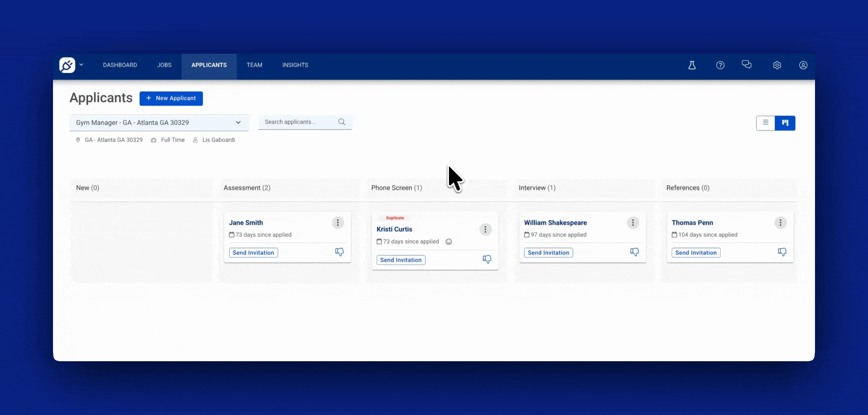
Task: Open the help question mark icon
Action: pos(720,65)
